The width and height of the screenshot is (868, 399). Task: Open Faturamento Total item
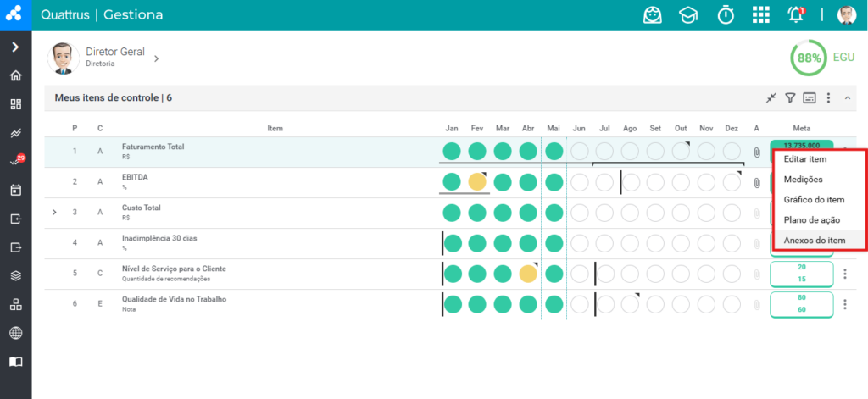pos(153,147)
